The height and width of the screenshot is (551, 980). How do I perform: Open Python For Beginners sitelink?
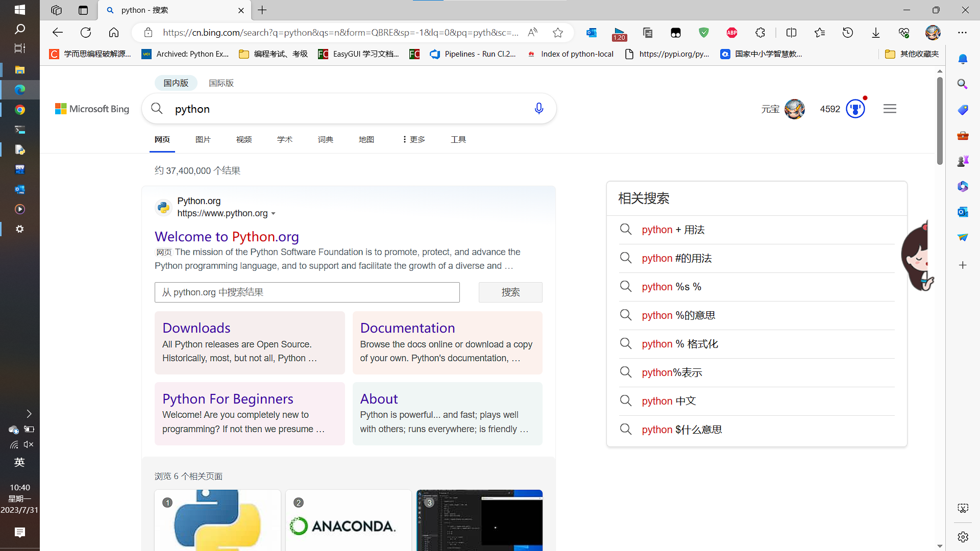coord(228,399)
